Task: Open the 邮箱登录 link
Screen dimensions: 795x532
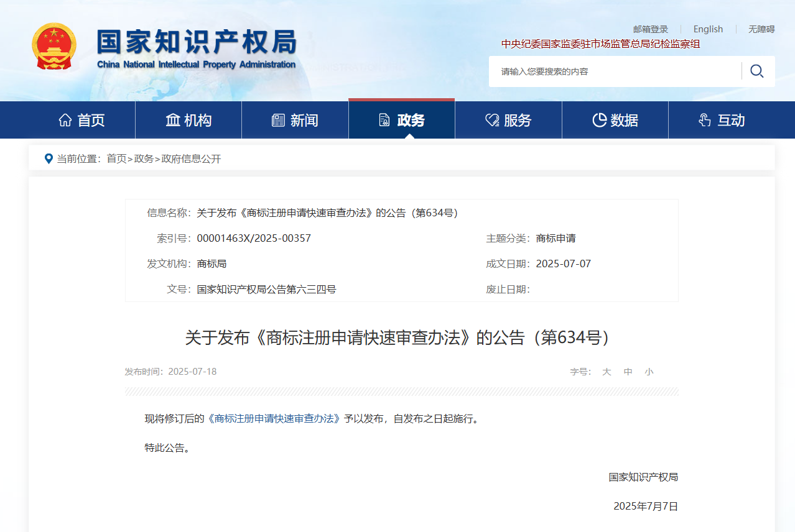Action: [651, 29]
